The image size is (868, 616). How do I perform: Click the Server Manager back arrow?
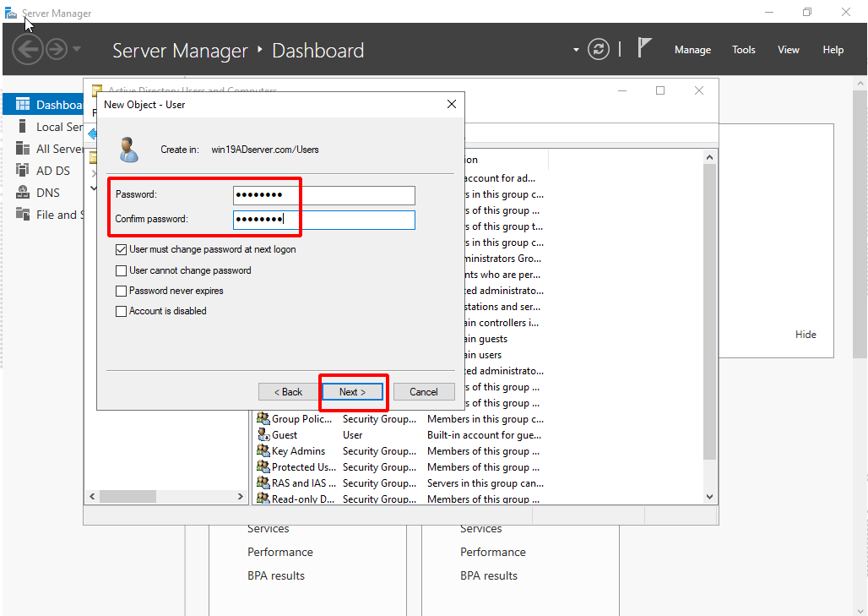pos(28,49)
